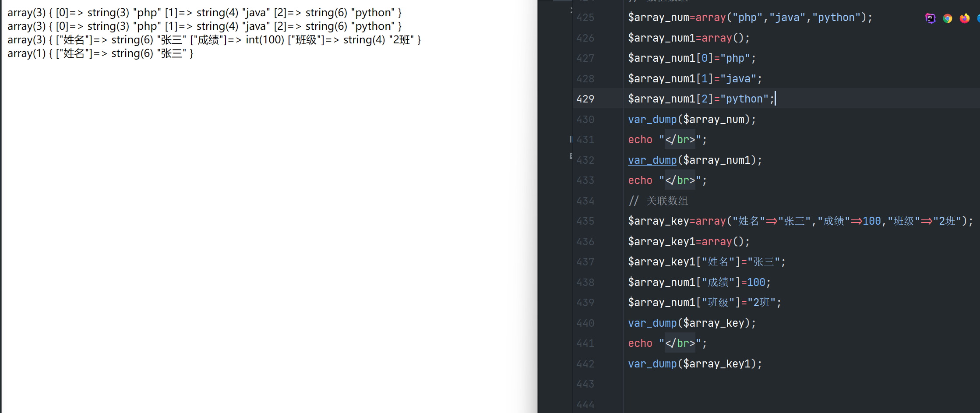Viewport: 980px width, 413px height.
Task: Click the array(1) output line in browser
Action: point(100,53)
